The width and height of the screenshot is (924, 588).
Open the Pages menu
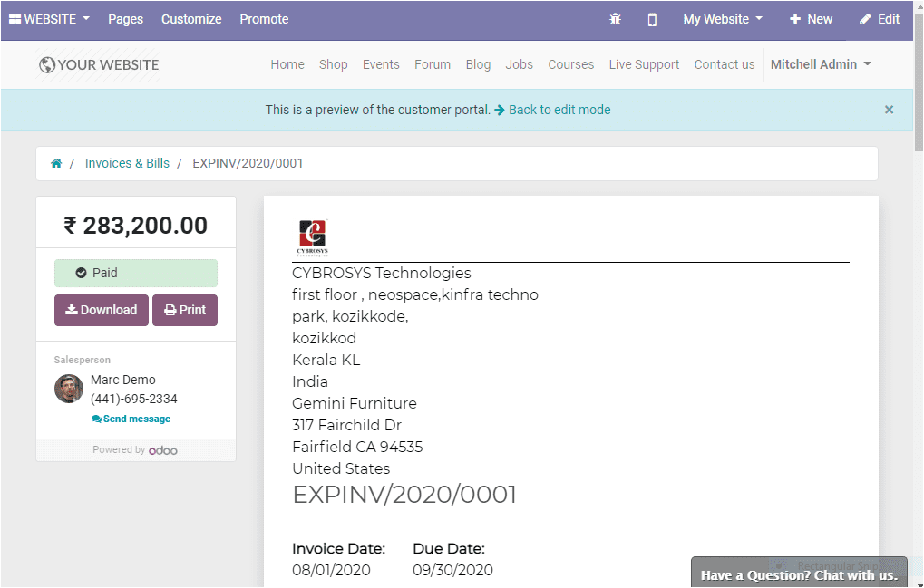125,19
